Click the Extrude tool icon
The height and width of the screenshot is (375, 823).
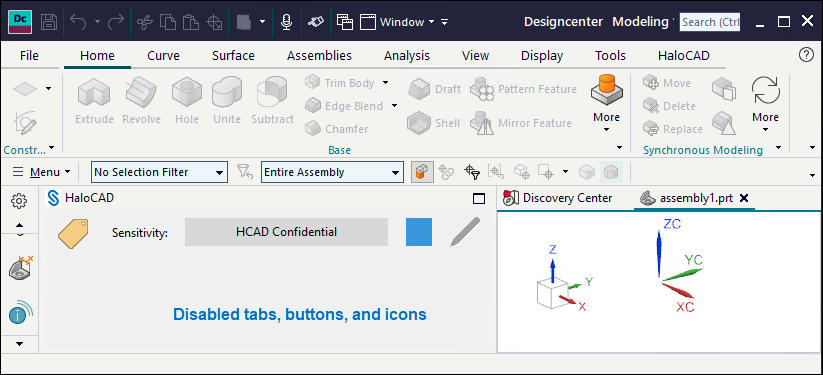94,93
